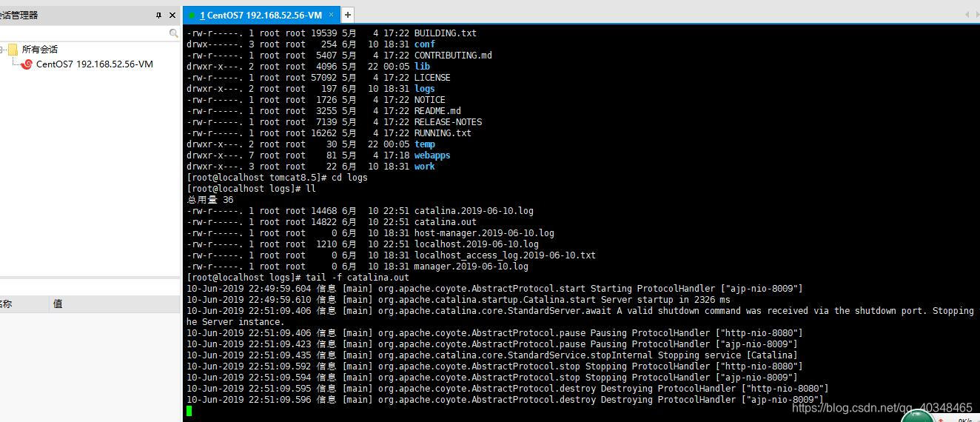980x422 pixels.
Task: Click the blue lib directory name
Action: (422, 67)
